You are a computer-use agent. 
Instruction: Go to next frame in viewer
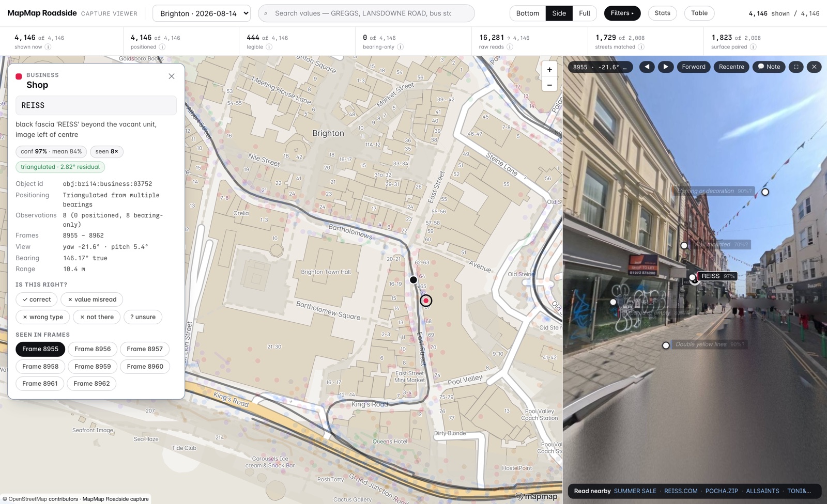click(666, 67)
